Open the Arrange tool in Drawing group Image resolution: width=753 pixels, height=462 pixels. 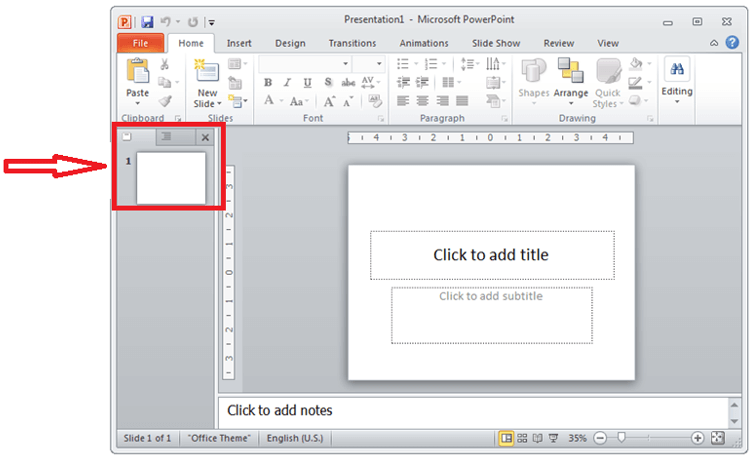point(571,79)
